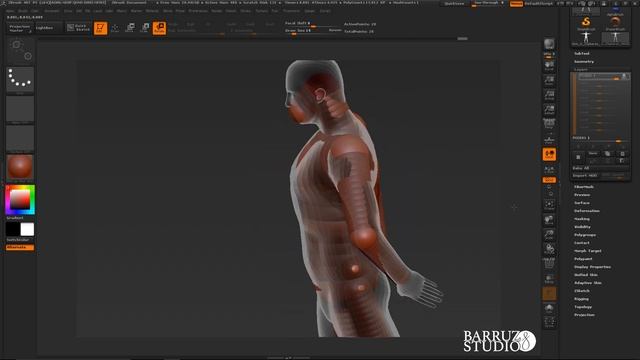Select the Move mode icon in top shelf
The image size is (640, 360).
pos(130,28)
